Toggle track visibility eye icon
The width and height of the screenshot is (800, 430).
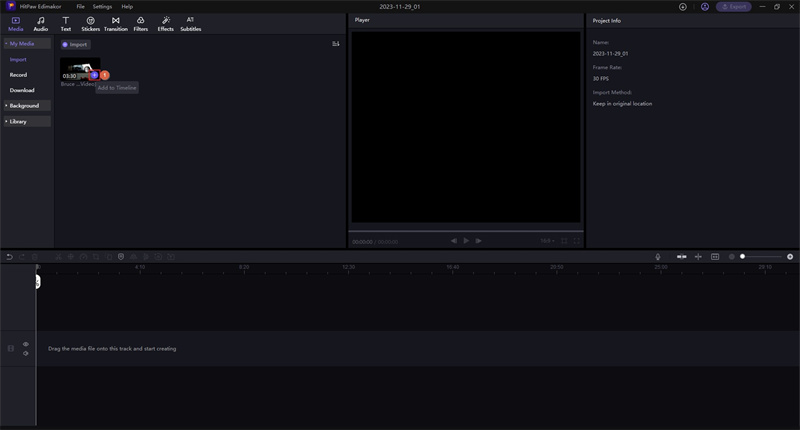click(26, 344)
